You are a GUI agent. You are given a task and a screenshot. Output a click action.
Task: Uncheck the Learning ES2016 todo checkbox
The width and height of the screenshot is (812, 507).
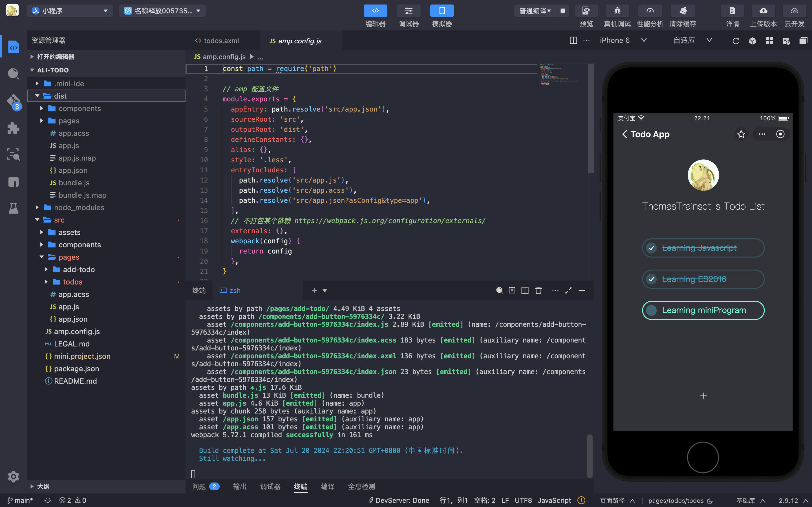tap(651, 279)
